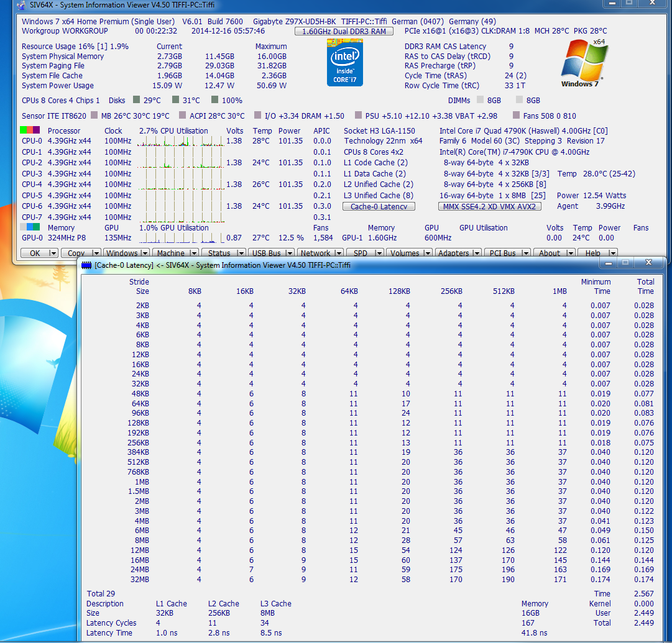The image size is (672, 643).
Task: Click the 31°C disk temperature square
Action: click(x=176, y=100)
